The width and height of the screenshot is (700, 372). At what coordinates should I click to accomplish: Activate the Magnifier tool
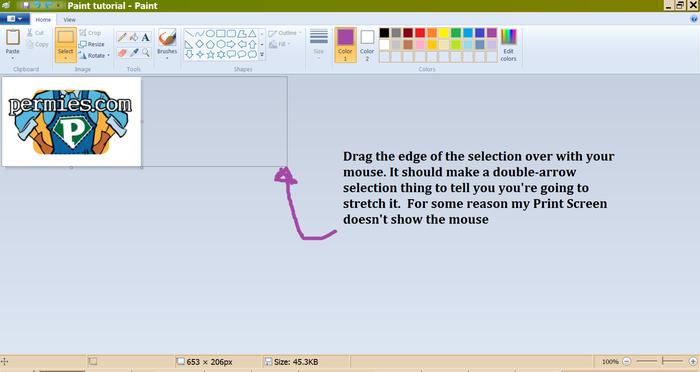[146, 53]
